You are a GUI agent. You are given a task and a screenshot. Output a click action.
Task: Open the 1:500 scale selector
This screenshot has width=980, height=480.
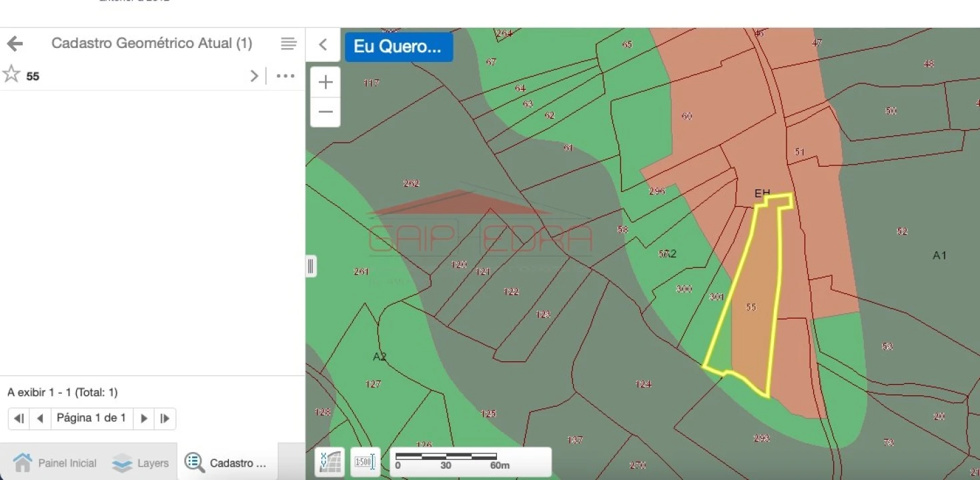[365, 462]
